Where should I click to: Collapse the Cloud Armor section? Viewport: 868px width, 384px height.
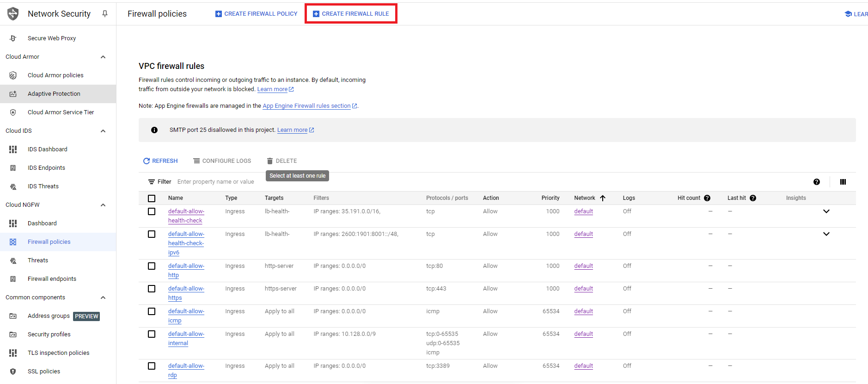pos(103,57)
